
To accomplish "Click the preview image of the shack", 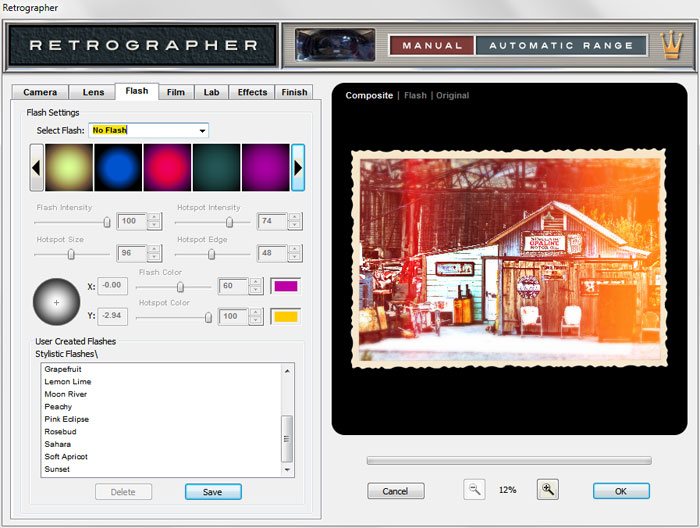I will click(x=509, y=259).
